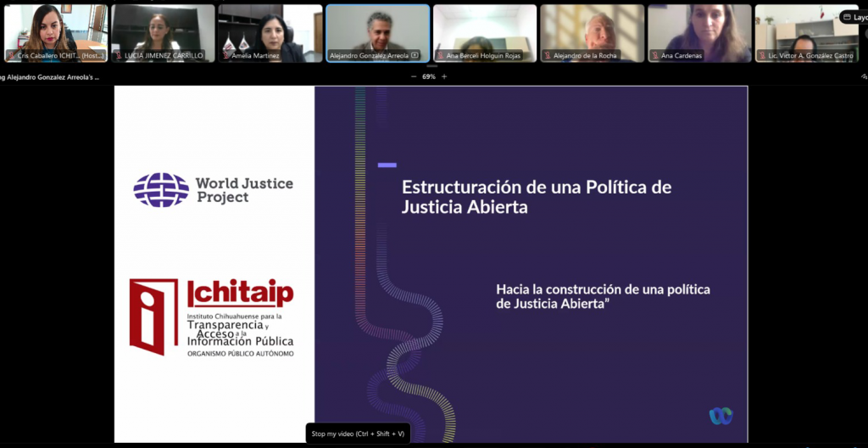Click the 69% zoom level value
This screenshot has width=868, height=448.
pyautogui.click(x=428, y=76)
